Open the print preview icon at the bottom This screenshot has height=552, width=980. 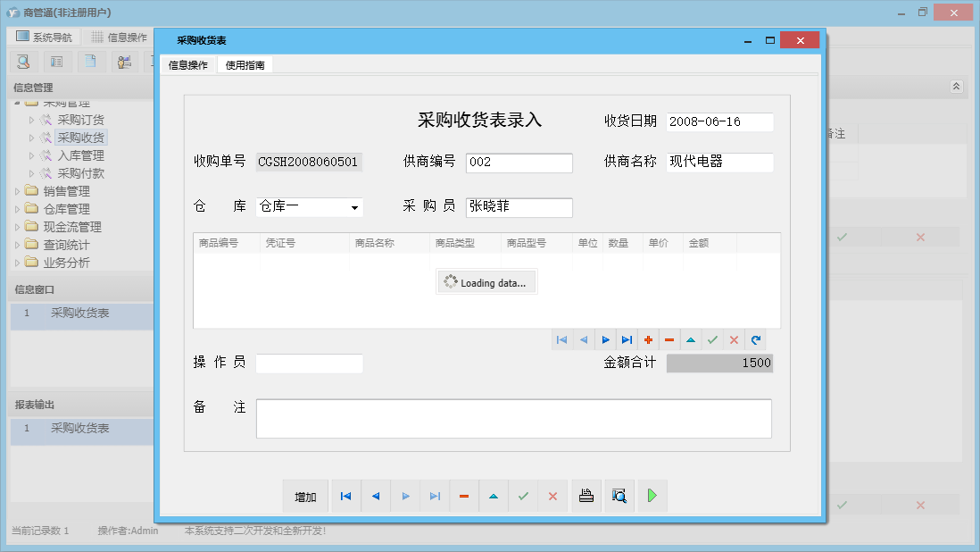619,496
